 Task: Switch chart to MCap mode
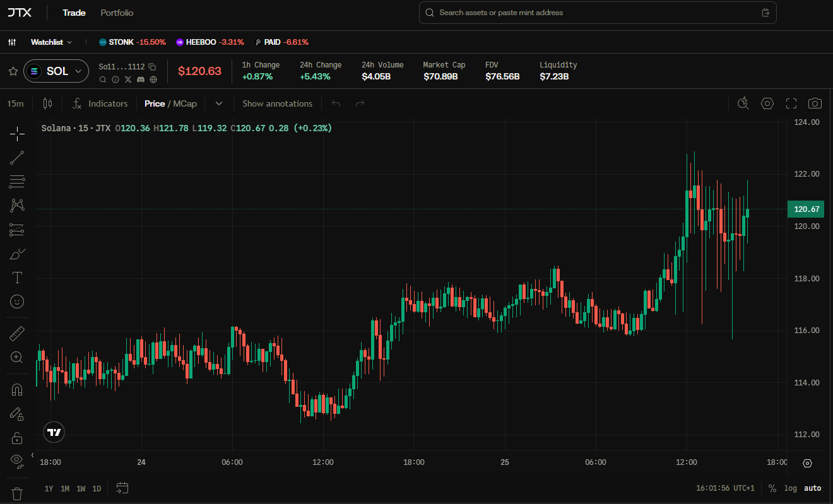point(185,103)
